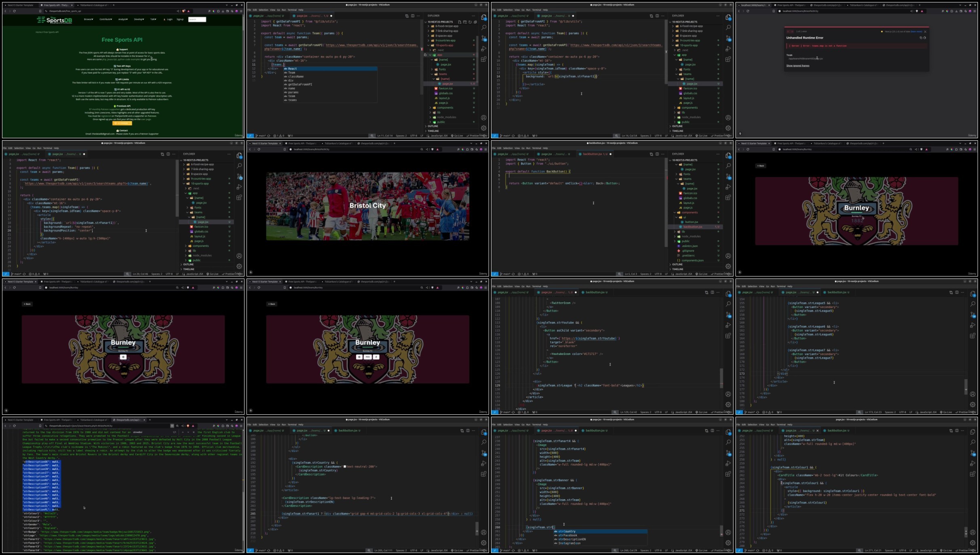The height and width of the screenshot is (555, 980).
Task: Copy the Unhandled Runtime Error stack trace
Action: (x=921, y=38)
